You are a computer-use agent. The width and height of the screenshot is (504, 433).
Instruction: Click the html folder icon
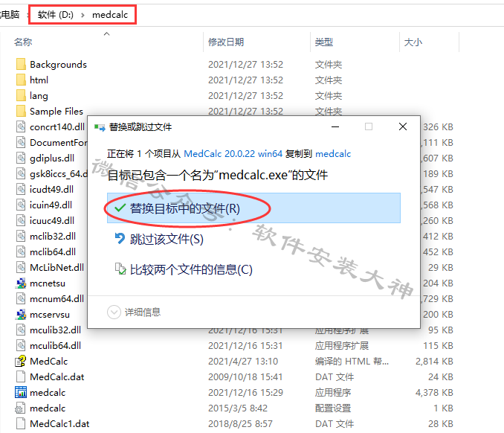(x=21, y=80)
